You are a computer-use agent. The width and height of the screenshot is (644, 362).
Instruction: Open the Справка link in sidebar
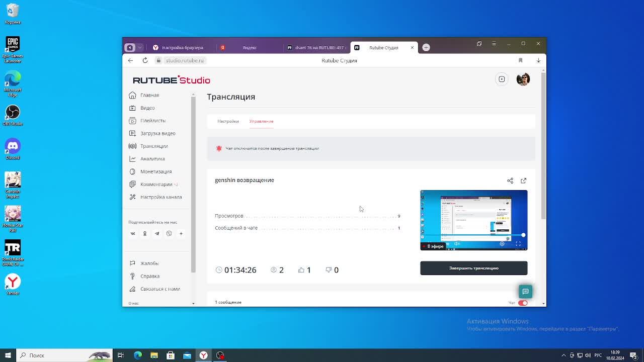[x=150, y=276]
